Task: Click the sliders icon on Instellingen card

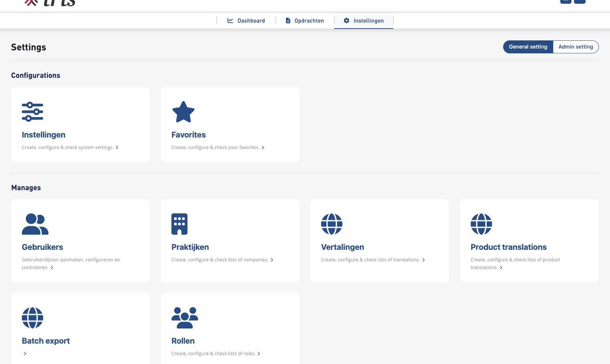Action: [32, 112]
